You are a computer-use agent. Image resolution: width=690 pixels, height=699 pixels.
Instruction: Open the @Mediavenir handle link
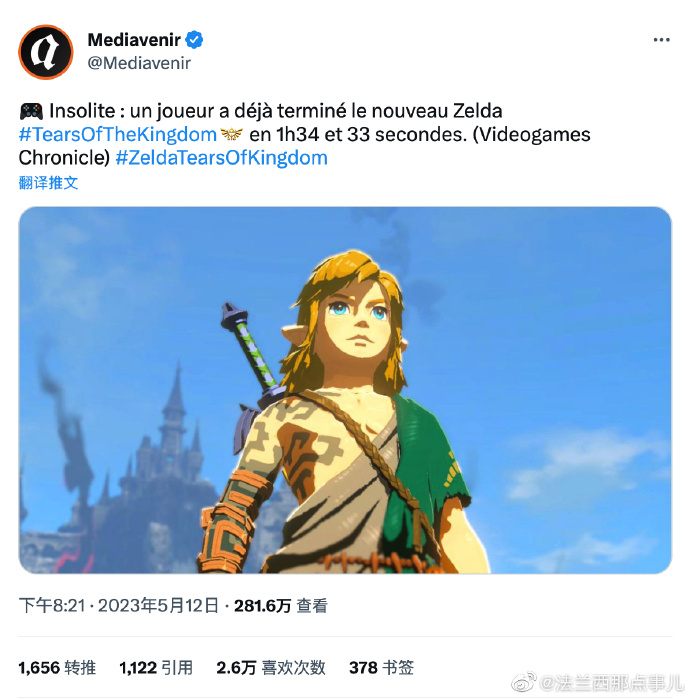[139, 63]
